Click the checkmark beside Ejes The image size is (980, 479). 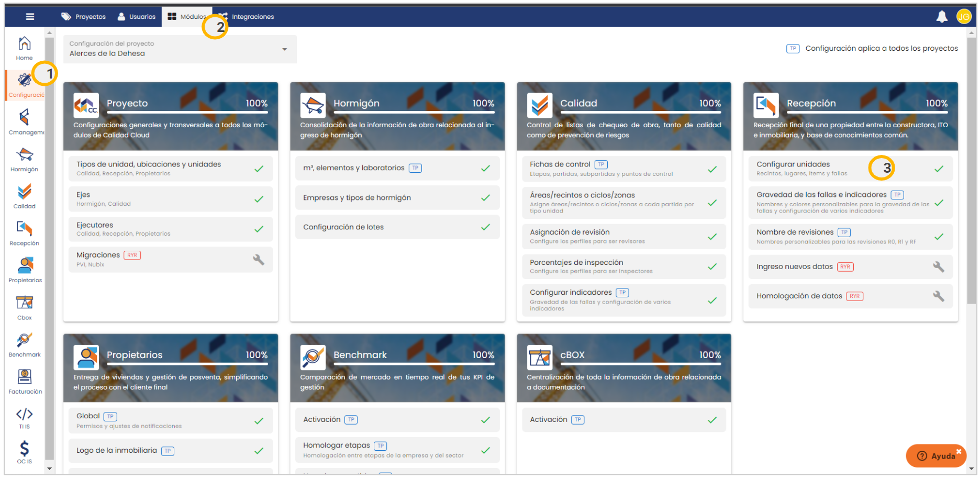(259, 199)
